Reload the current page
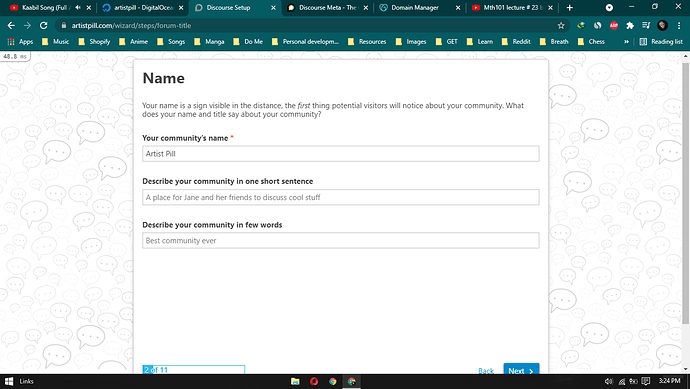The height and width of the screenshot is (389, 690). click(x=44, y=26)
